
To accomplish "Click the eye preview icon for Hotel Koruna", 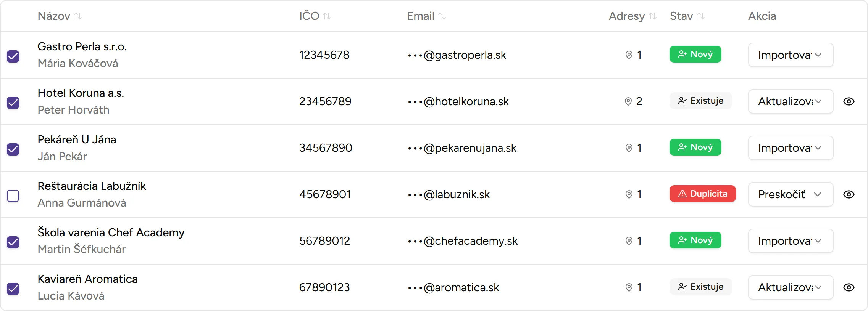I will click(x=849, y=101).
